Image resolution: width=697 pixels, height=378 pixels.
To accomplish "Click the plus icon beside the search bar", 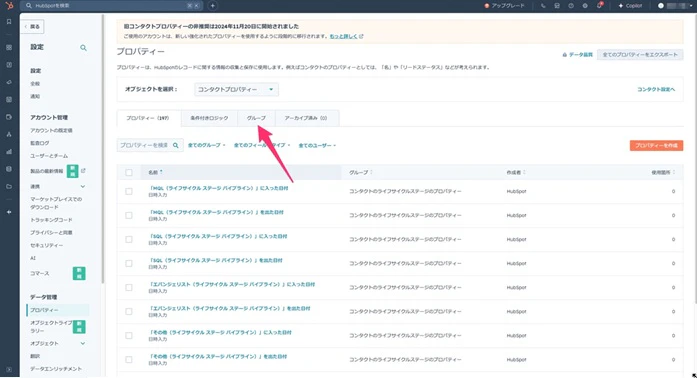I will (x=212, y=6).
